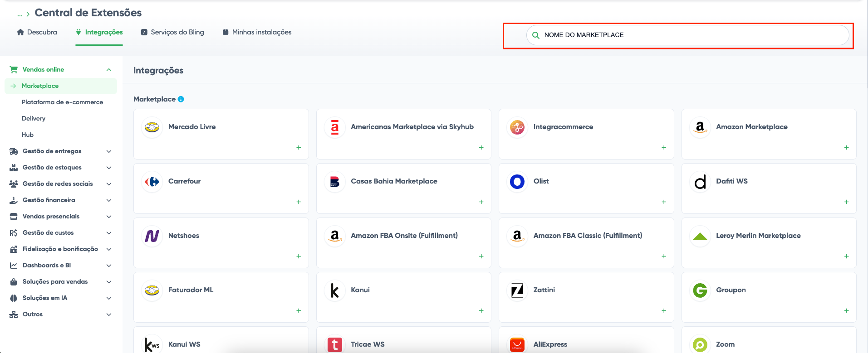Switch to Serviços do Bling tab
This screenshot has height=353, width=868.
pyautogui.click(x=172, y=32)
